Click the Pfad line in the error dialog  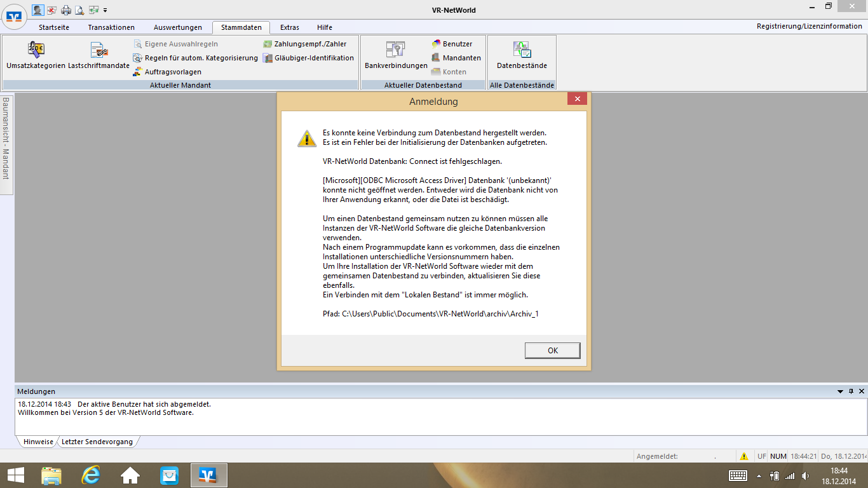tap(431, 314)
